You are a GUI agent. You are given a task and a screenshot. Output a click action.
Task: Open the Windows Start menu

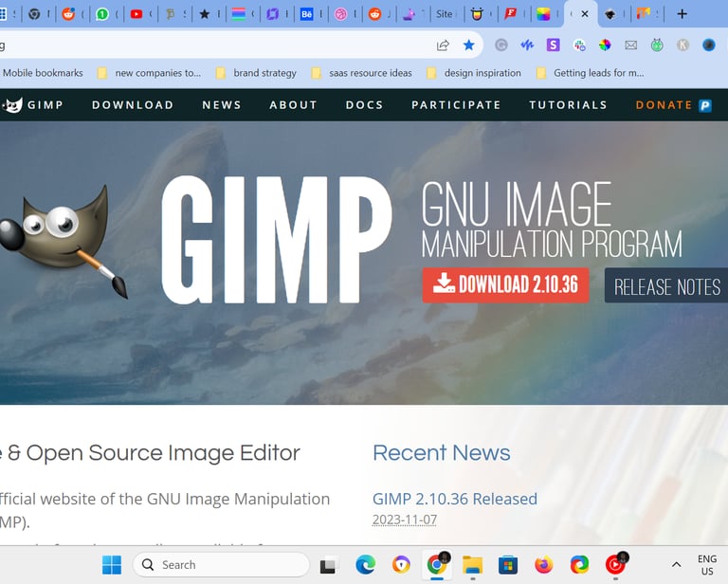tap(112, 565)
